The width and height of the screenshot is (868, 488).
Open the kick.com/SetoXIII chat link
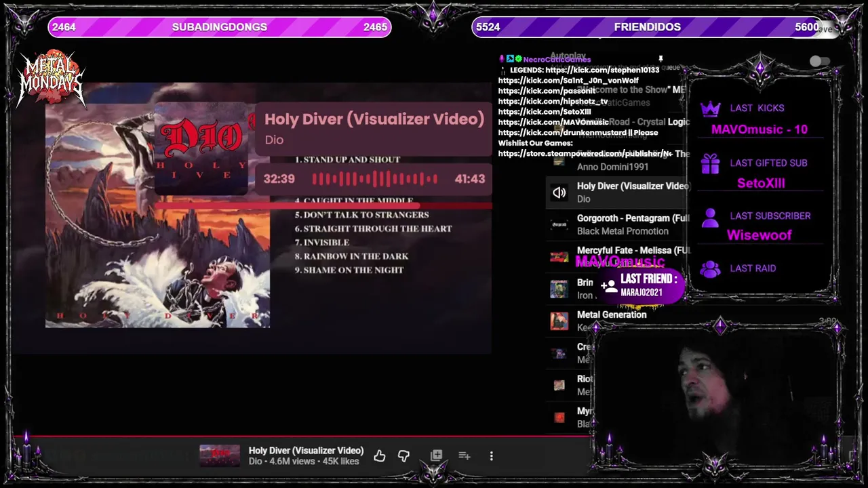click(x=545, y=112)
